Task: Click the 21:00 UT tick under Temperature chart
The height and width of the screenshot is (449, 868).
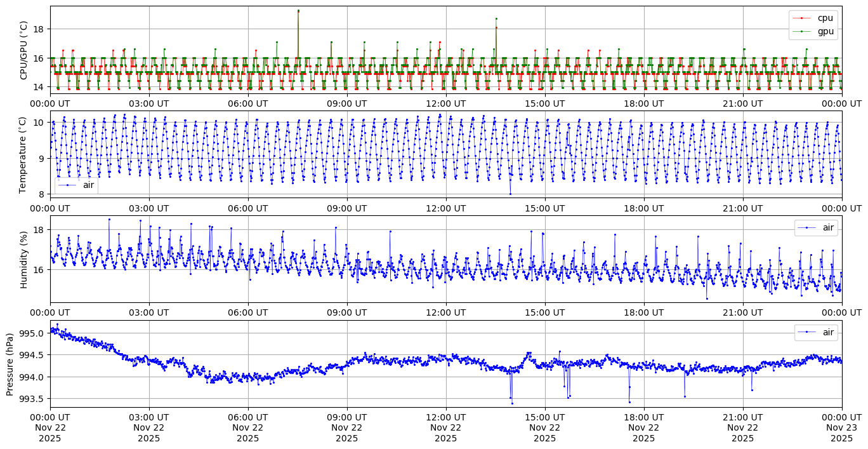Action: pos(743,208)
